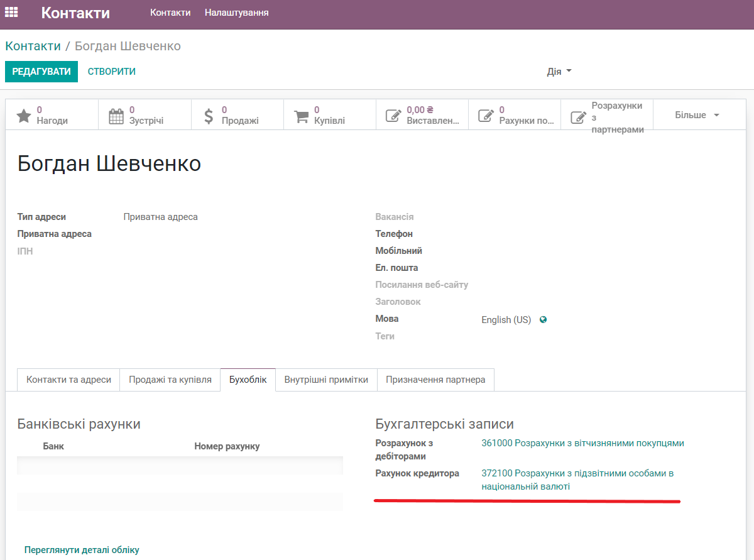Open the Призначення партнера tab

435,380
